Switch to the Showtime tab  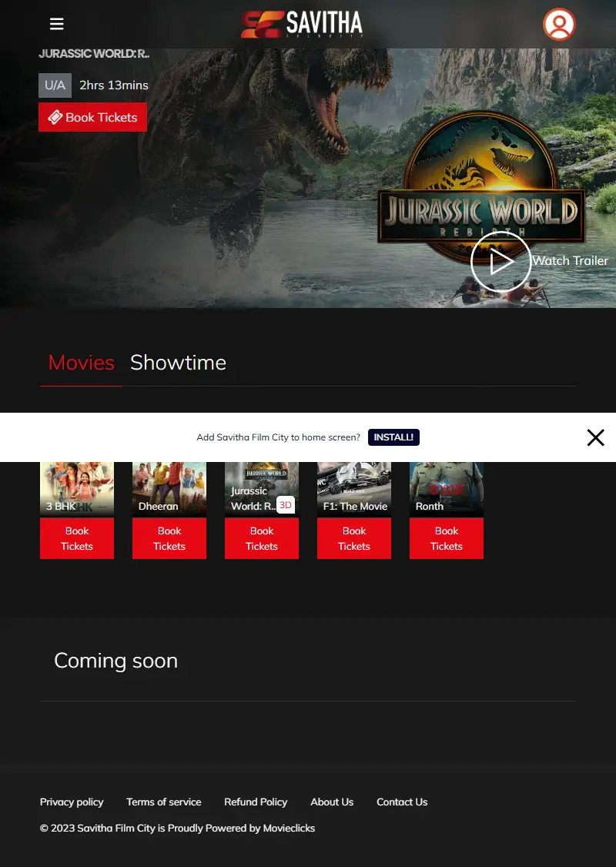pos(178,363)
